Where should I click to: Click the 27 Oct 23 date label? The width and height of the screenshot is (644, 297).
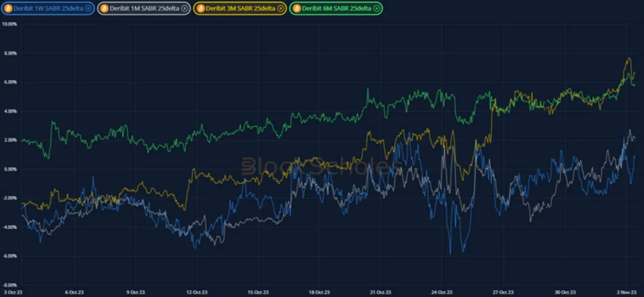503,292
